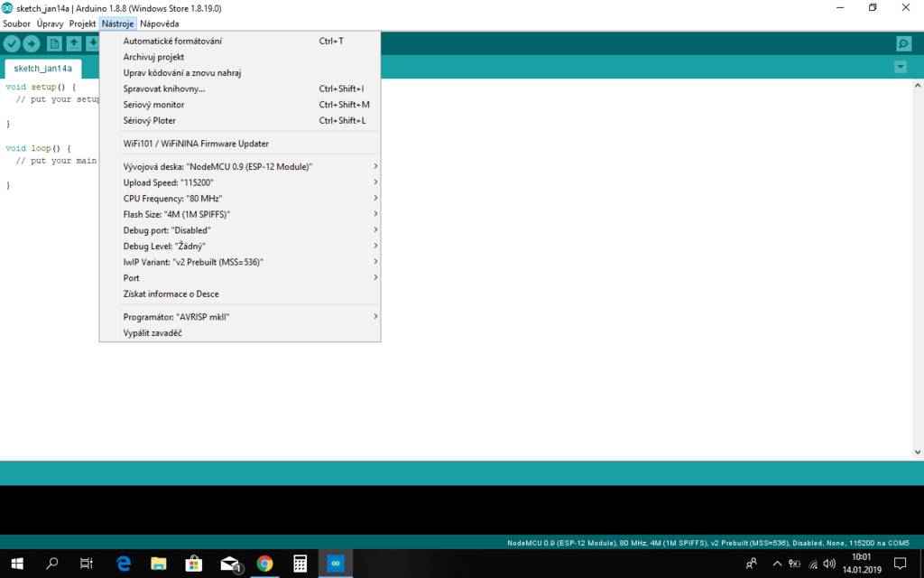Click editor scrollbar up arrow
This screenshot has width=924, height=578.
point(918,86)
